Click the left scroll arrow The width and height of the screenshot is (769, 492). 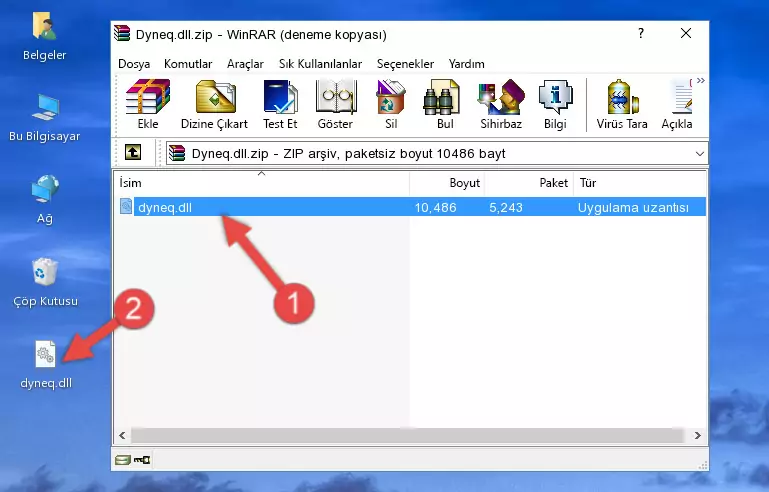[122, 435]
